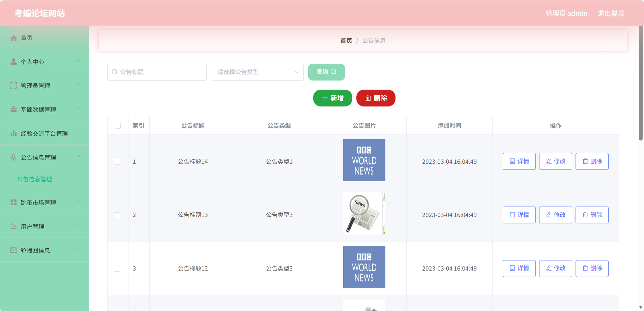Open the newspaper magnifier image for 公告标题13
The image size is (644, 311).
(364, 213)
